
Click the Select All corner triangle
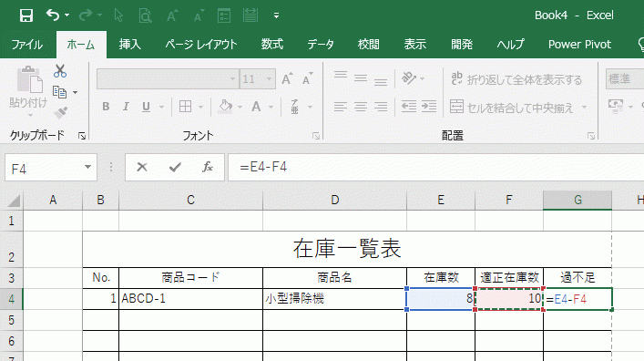coord(14,201)
